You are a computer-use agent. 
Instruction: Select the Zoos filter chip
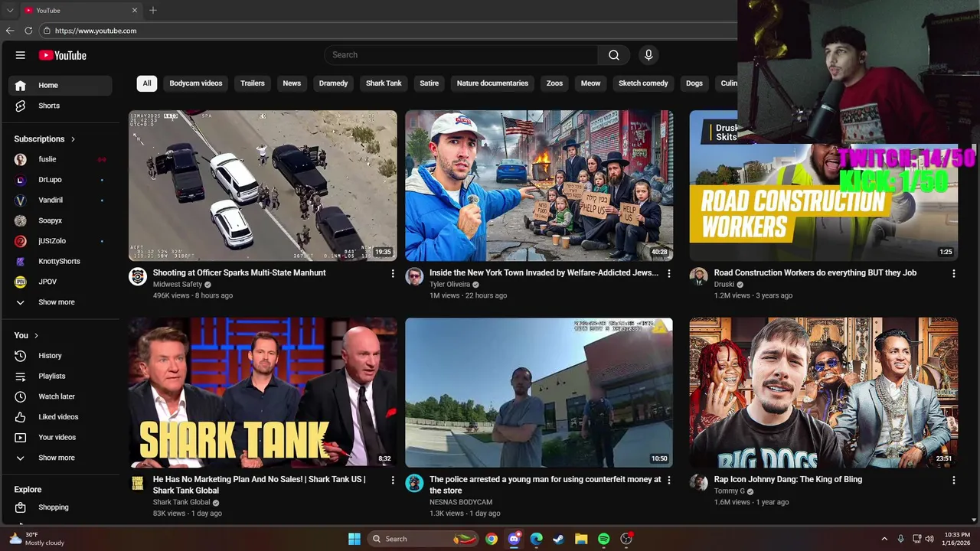click(x=554, y=83)
